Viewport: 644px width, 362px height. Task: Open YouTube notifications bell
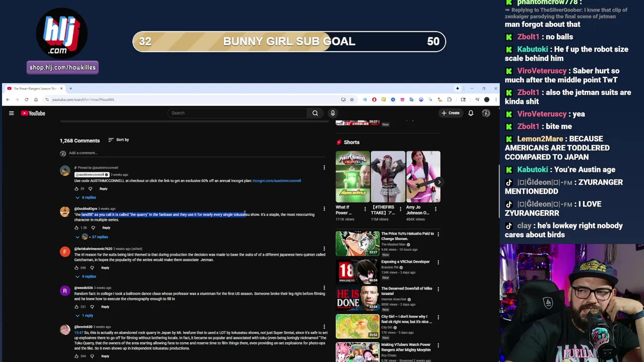[x=471, y=113]
